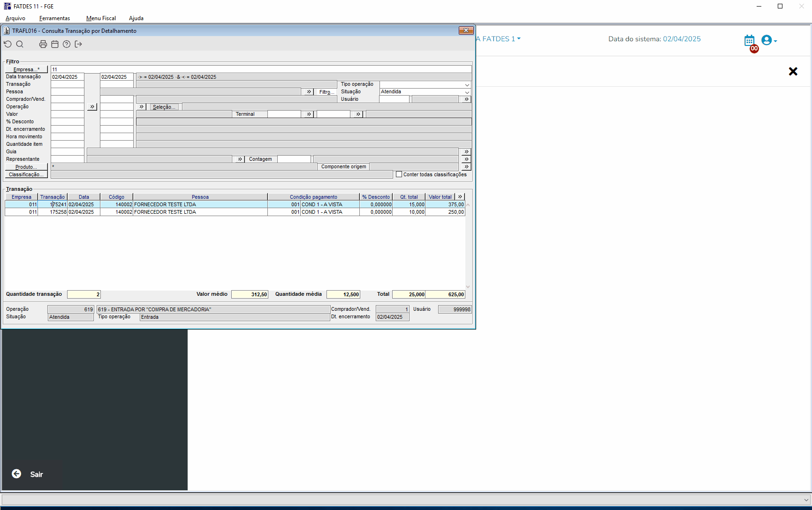
Task: Toggle Conter todas classificações checkbox
Action: 399,174
